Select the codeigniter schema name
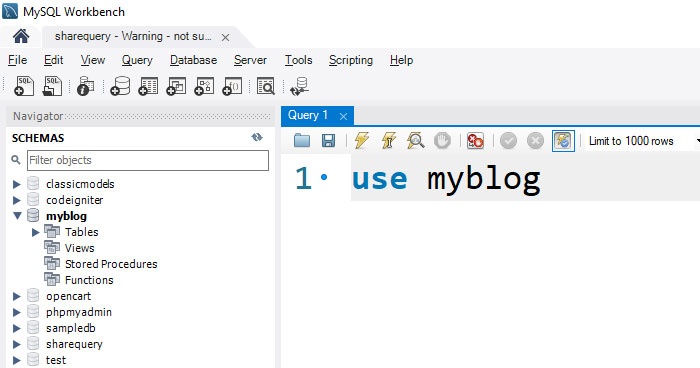 (x=75, y=200)
